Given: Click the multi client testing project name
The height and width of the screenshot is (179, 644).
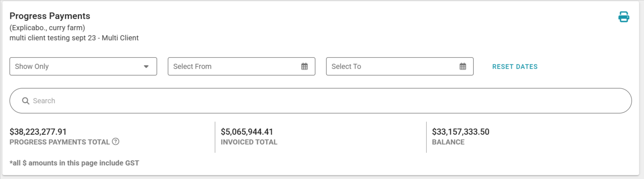Looking at the screenshot, I should tap(74, 38).
